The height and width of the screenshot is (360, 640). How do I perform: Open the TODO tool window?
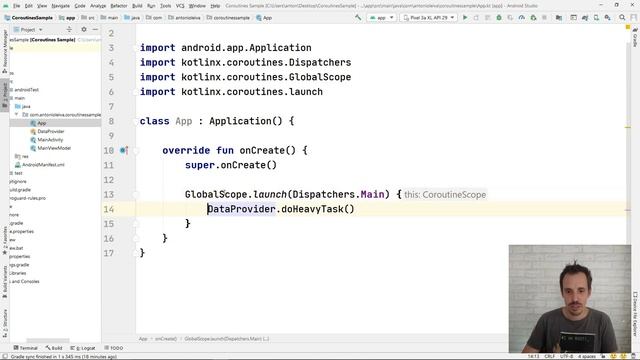pyautogui.click(x=113, y=348)
